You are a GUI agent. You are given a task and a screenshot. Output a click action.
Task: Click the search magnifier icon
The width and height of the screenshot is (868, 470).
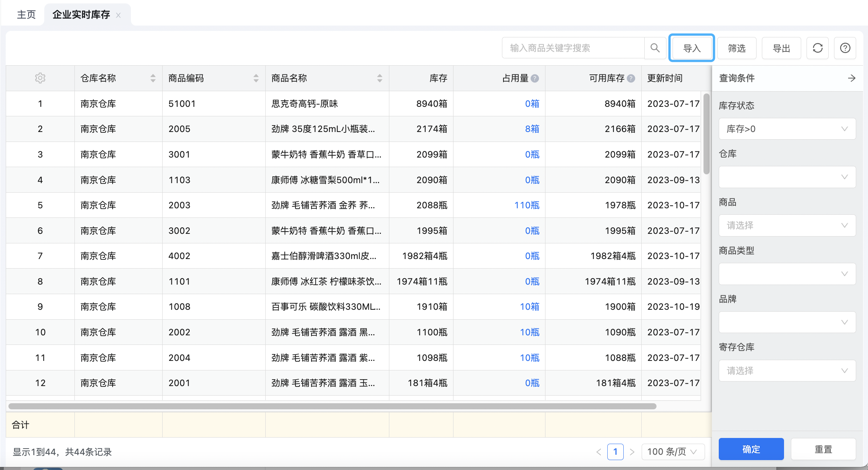655,48
